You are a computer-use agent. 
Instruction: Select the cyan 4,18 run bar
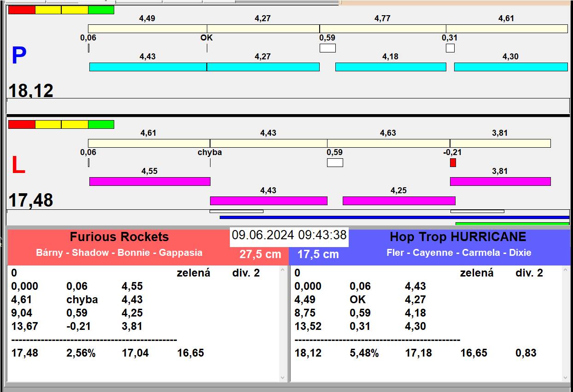(390, 67)
